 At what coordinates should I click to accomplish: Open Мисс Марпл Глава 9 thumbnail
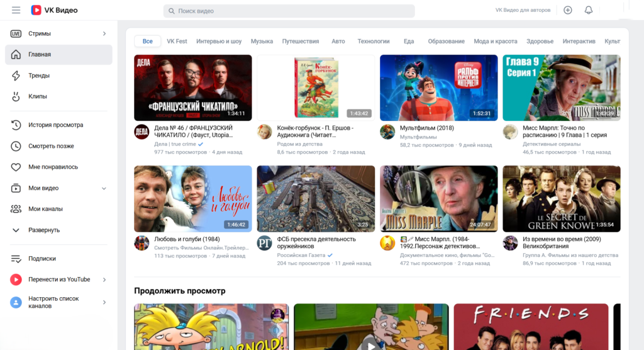[562, 87]
